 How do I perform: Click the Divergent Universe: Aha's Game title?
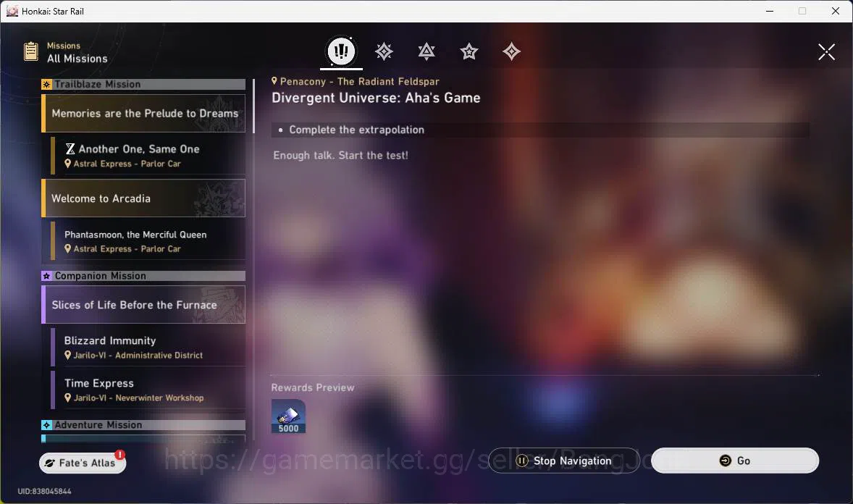376,98
